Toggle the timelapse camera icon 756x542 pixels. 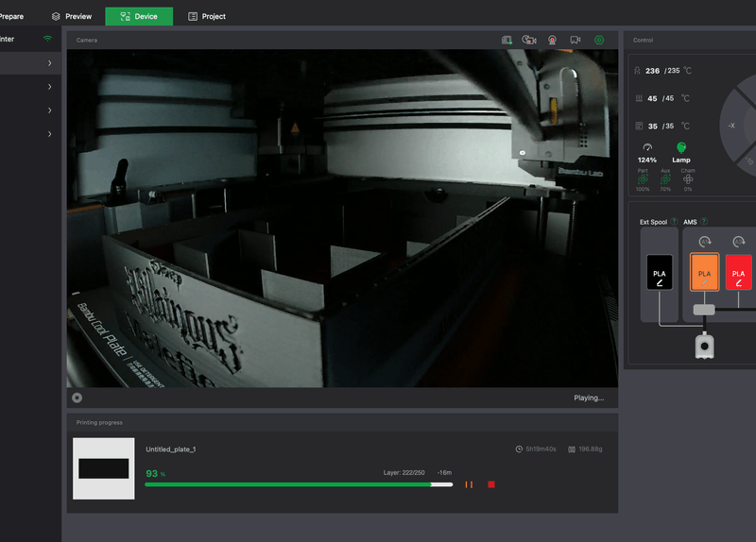pos(529,40)
